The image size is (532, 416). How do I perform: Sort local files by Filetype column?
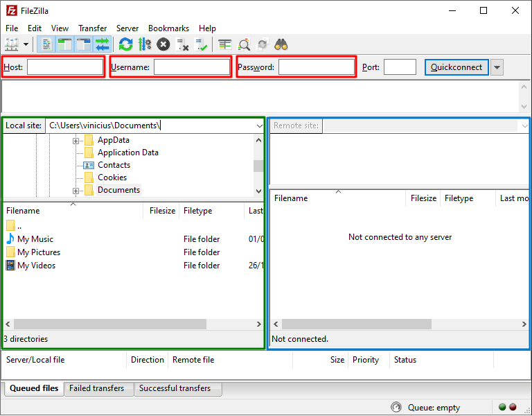tap(211, 211)
